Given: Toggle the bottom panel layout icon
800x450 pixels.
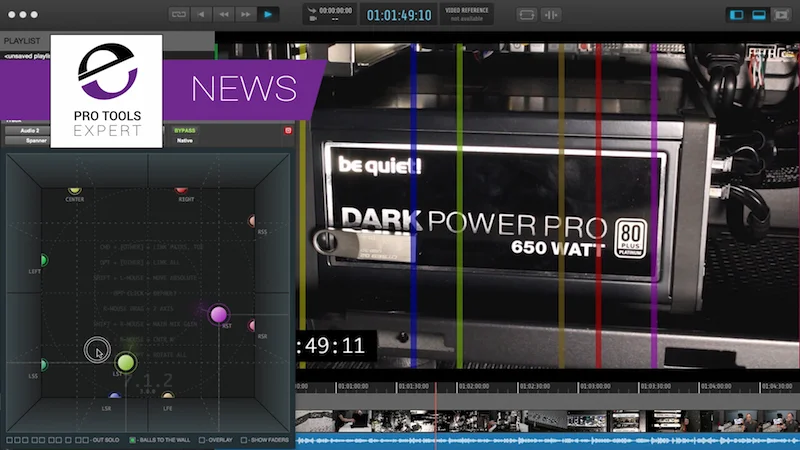Looking at the screenshot, I should [759, 15].
